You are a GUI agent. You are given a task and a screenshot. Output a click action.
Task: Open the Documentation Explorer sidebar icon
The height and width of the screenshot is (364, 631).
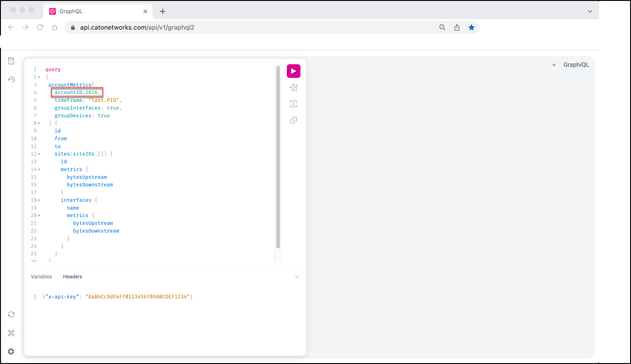click(11, 61)
